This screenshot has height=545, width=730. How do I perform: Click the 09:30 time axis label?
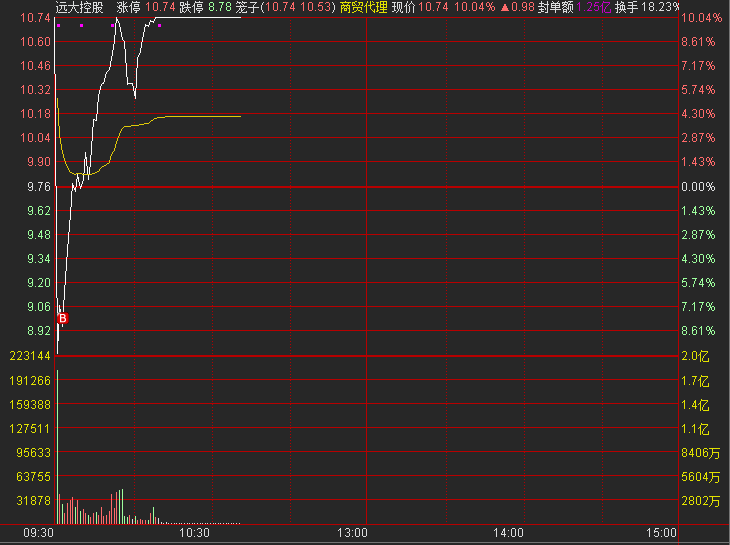tap(39, 533)
